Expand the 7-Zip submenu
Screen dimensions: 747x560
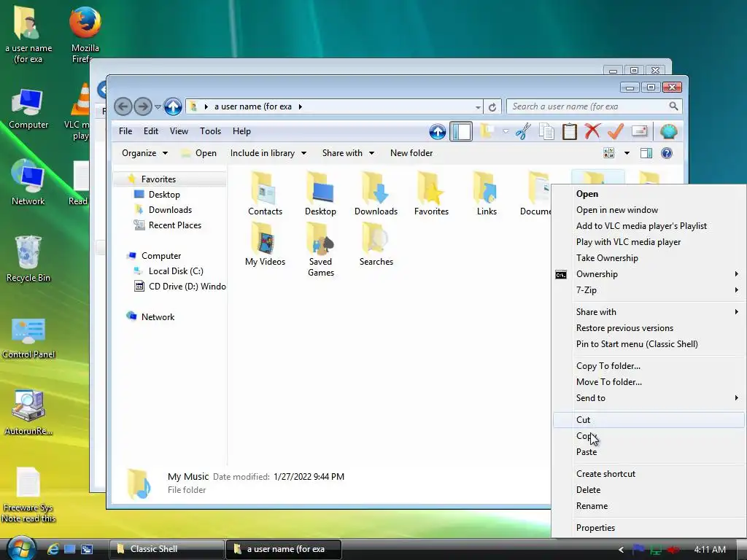(x=649, y=289)
